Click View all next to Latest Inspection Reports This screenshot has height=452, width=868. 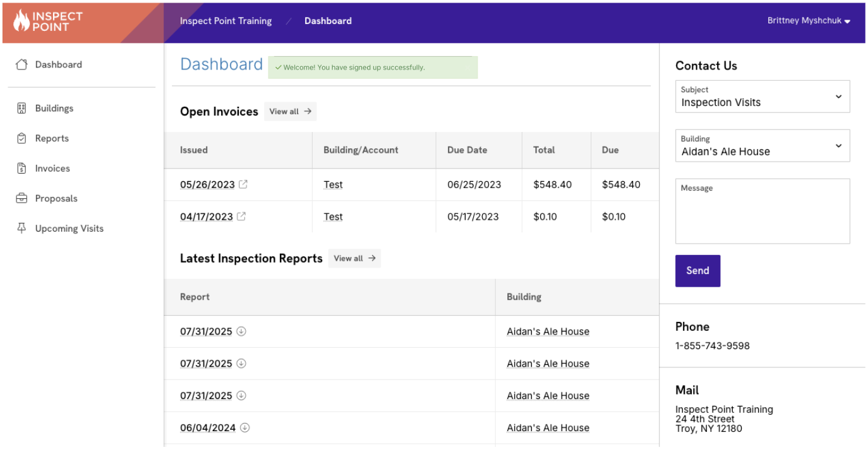(x=354, y=258)
